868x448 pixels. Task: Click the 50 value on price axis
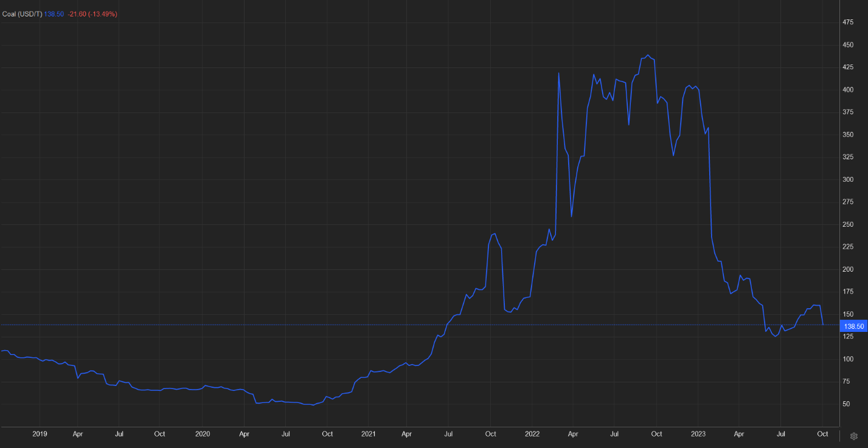point(845,404)
